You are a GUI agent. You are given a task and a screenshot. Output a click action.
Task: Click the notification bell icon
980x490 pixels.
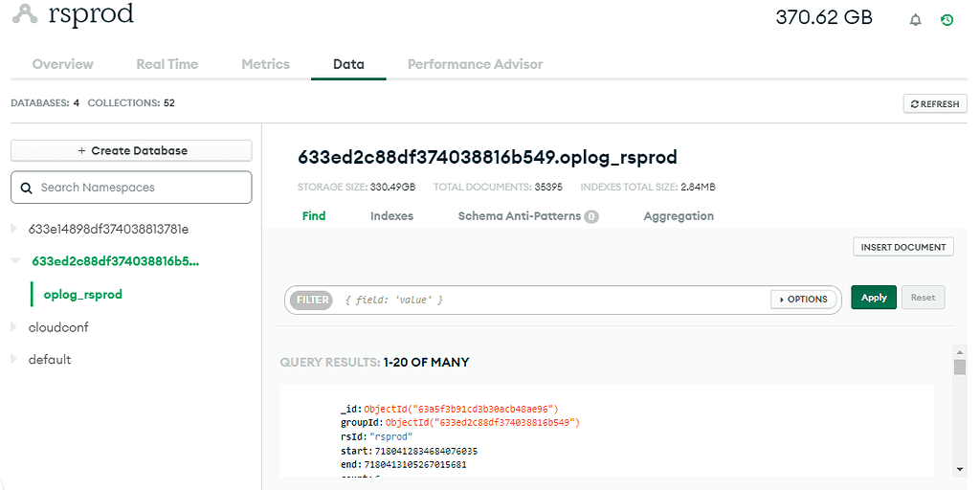(915, 19)
